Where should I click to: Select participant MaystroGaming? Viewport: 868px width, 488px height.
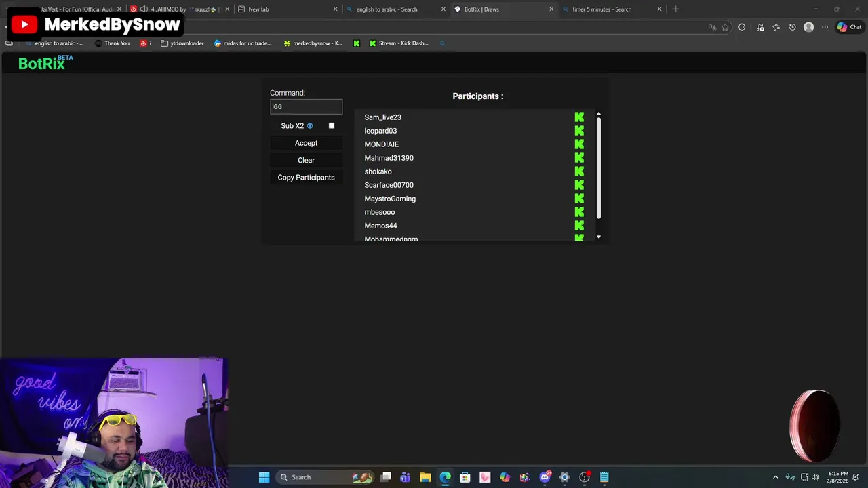pyautogui.click(x=390, y=199)
